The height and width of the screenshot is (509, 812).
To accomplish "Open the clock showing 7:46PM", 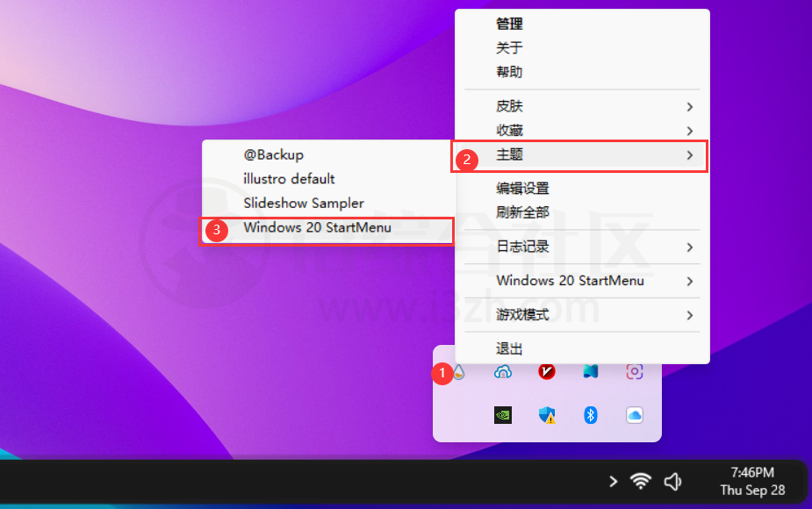I will [x=752, y=481].
